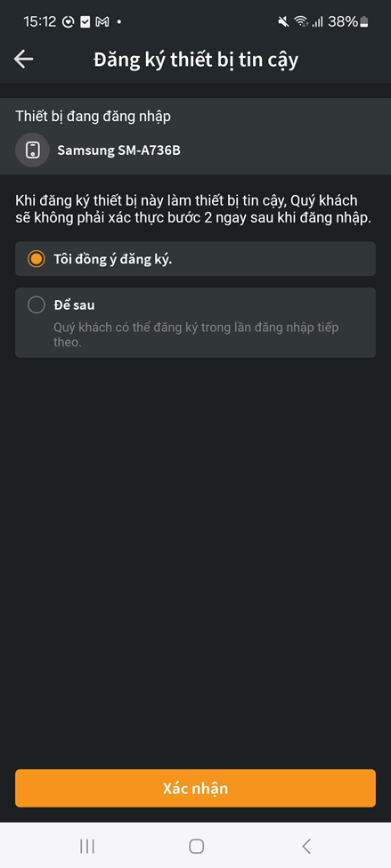Tap the 'Tôi đồng ý đăng ký.' option label
This screenshot has width=391, height=868.
(x=112, y=259)
